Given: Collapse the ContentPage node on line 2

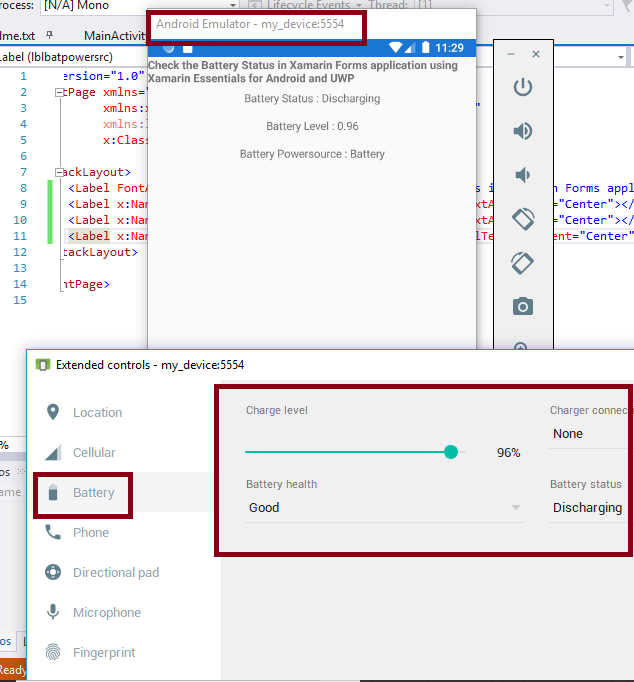Looking at the screenshot, I should click(x=59, y=92).
